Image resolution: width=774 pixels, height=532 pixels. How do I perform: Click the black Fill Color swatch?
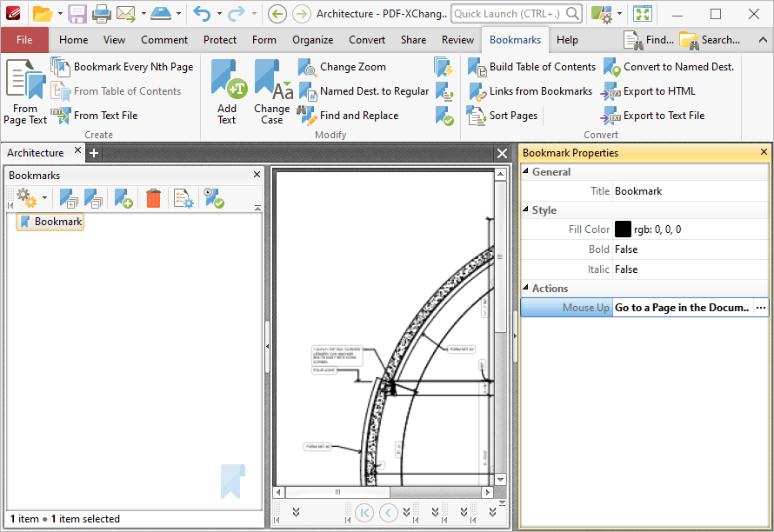point(623,229)
